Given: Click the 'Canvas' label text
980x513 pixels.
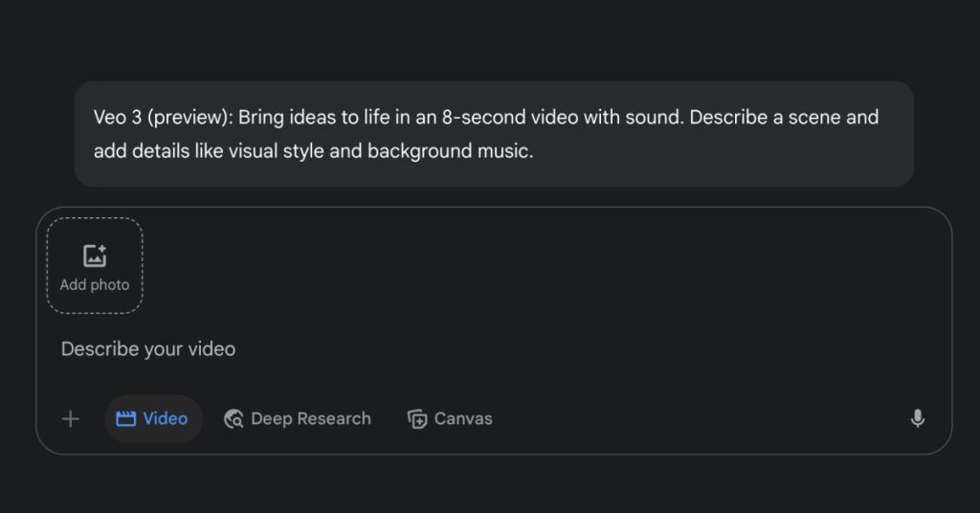Looking at the screenshot, I should point(463,418).
